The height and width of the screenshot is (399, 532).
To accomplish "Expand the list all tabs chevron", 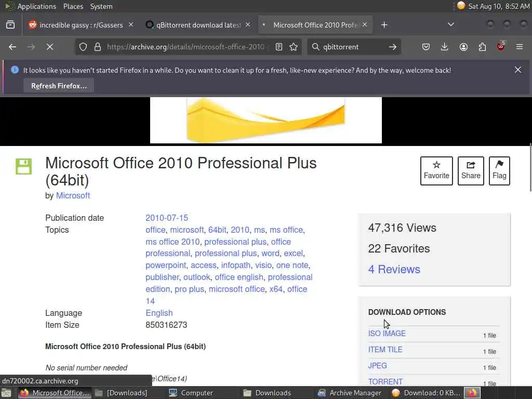I will (x=451, y=24).
